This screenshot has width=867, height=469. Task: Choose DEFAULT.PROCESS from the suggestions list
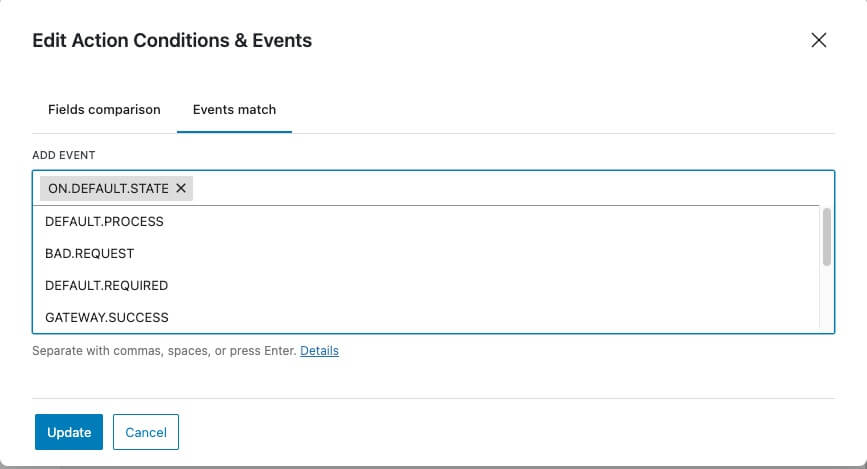coord(104,221)
